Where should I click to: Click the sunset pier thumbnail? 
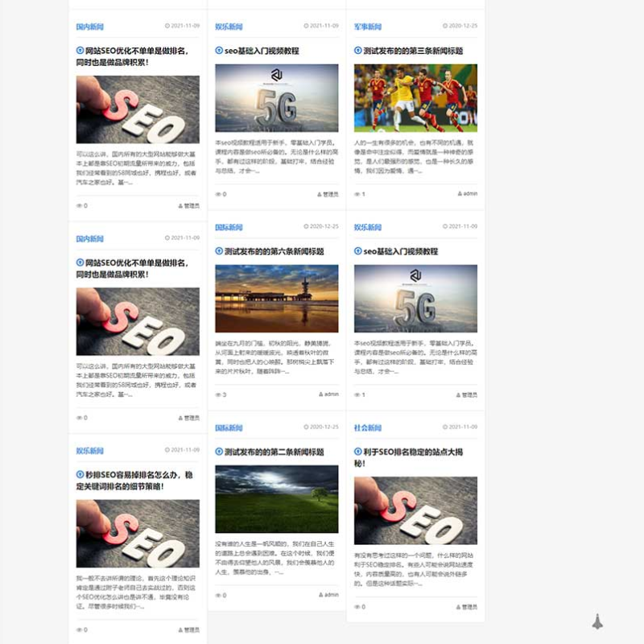pyautogui.click(x=276, y=299)
